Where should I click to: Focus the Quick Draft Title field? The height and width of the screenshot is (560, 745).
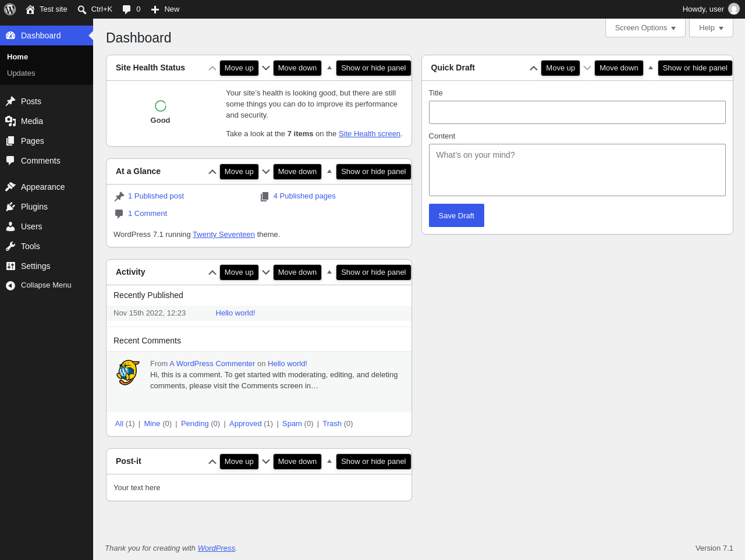tap(577, 112)
